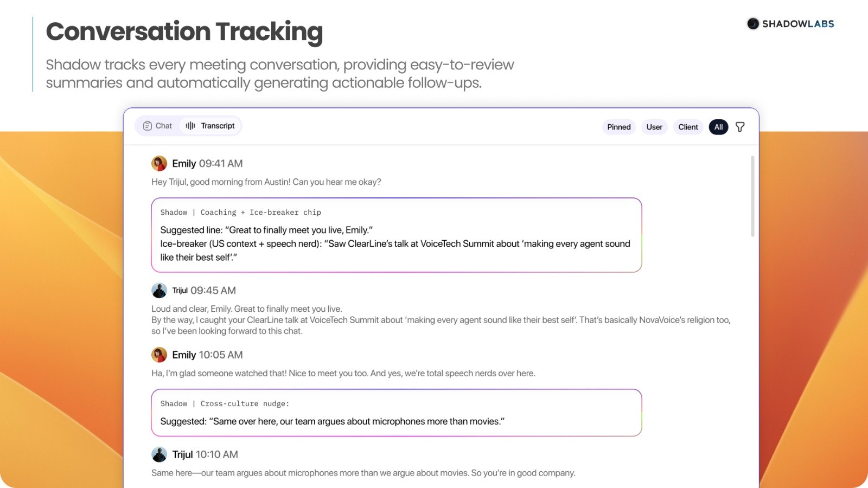The width and height of the screenshot is (868, 488).
Task: Switch to the Transcript tab
Action: [210, 125]
